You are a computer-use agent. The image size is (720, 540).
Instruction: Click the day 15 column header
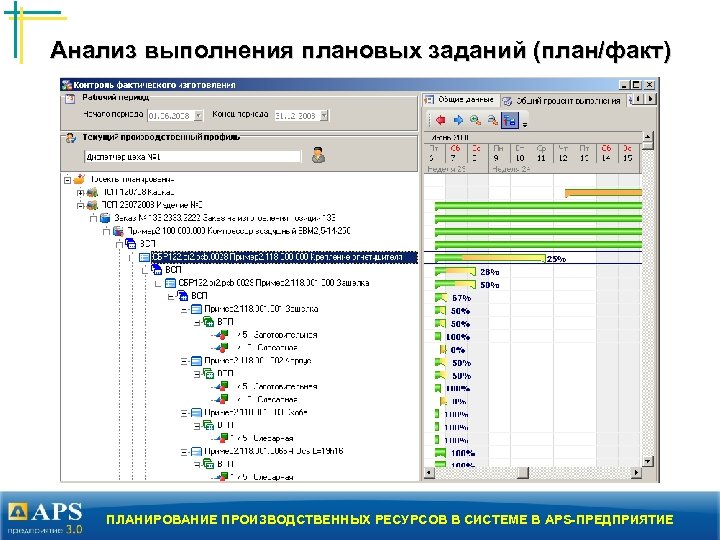(628, 153)
